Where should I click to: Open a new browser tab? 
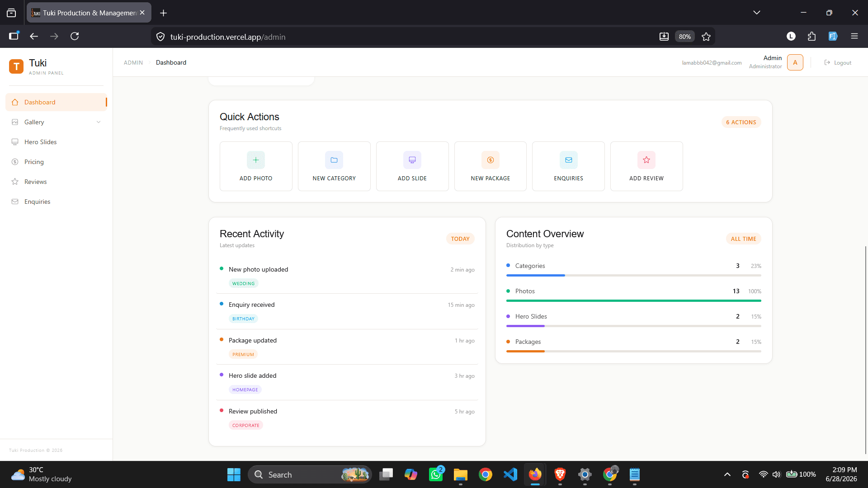(x=164, y=13)
